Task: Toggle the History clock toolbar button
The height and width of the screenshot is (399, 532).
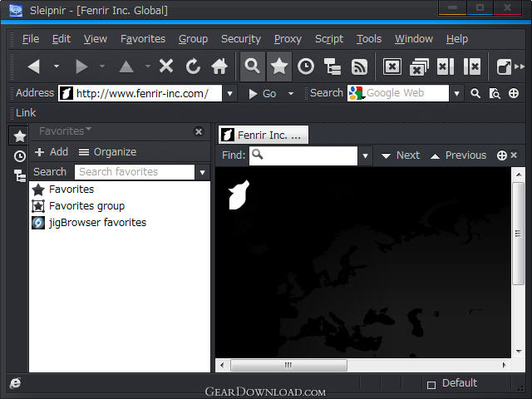Action: [x=306, y=66]
